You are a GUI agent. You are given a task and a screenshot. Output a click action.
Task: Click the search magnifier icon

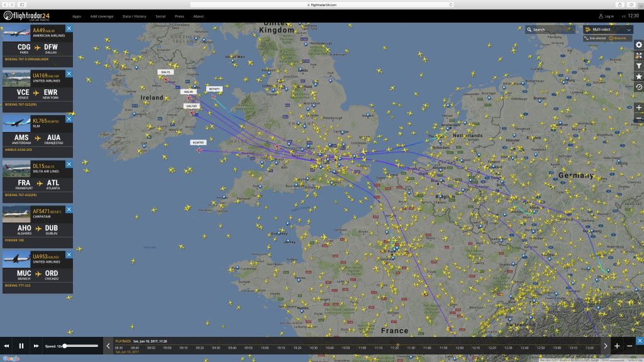(529, 30)
